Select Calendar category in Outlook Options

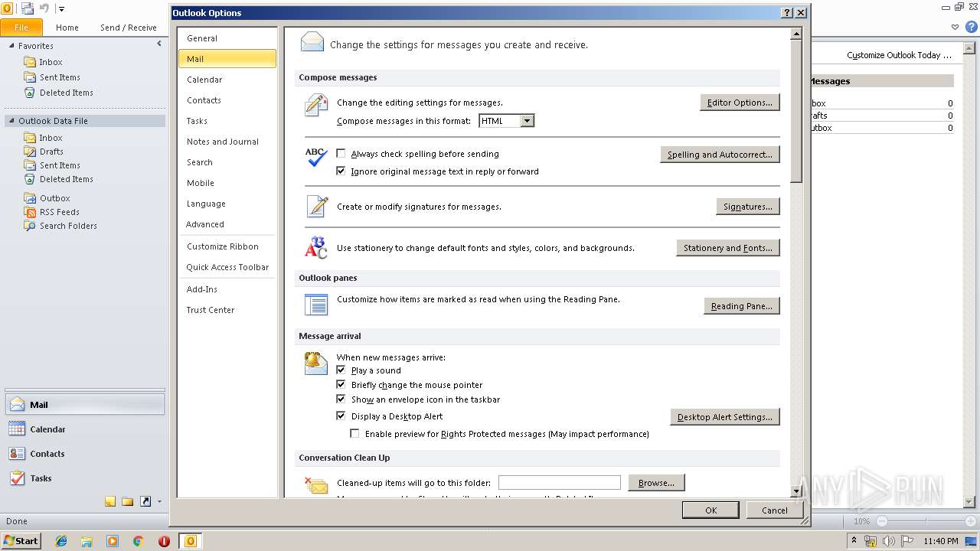point(227,80)
